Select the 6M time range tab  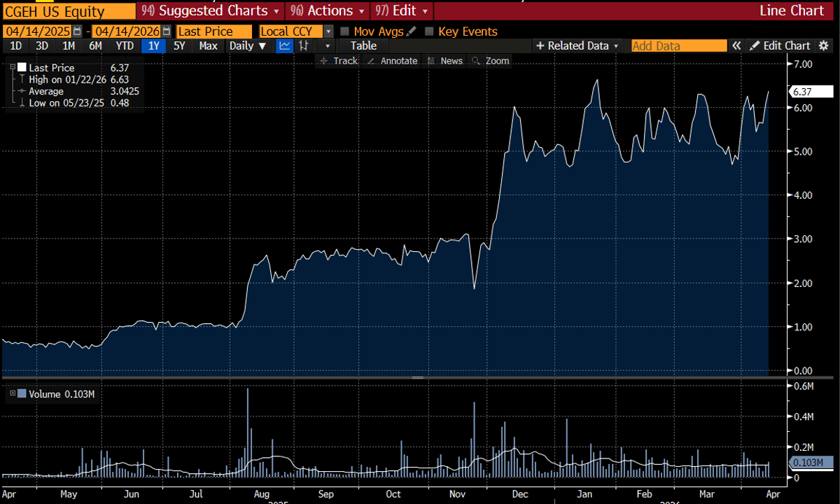(x=95, y=45)
